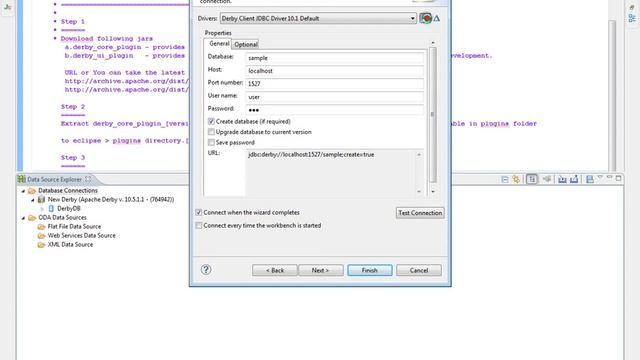Open the Data Source Explorer view menu triangle

point(600,177)
